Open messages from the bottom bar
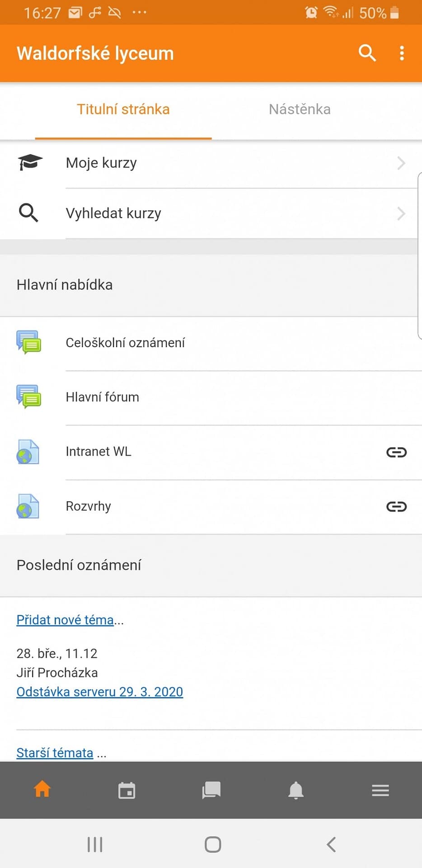The image size is (422, 868). (x=211, y=790)
